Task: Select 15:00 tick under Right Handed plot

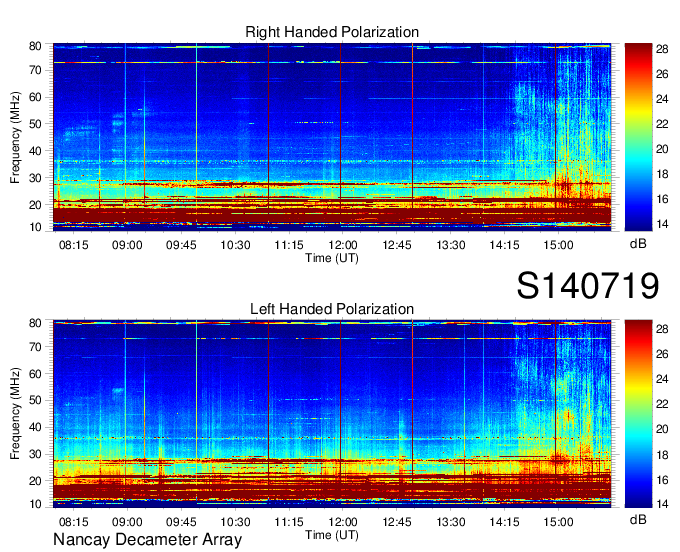Action: coord(558,245)
